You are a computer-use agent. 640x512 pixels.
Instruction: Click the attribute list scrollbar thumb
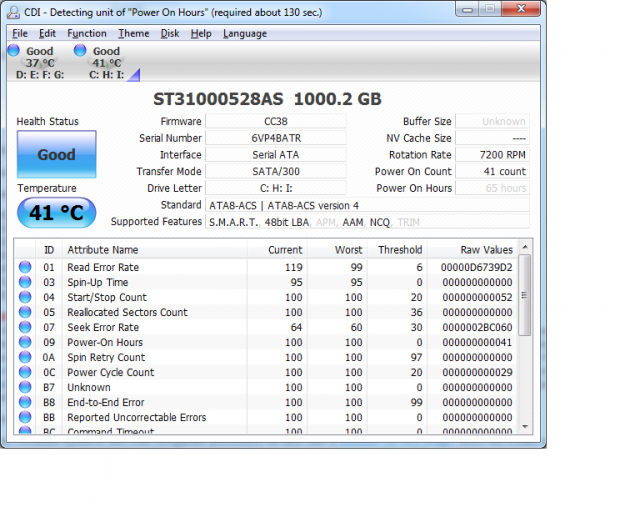(x=525, y=295)
